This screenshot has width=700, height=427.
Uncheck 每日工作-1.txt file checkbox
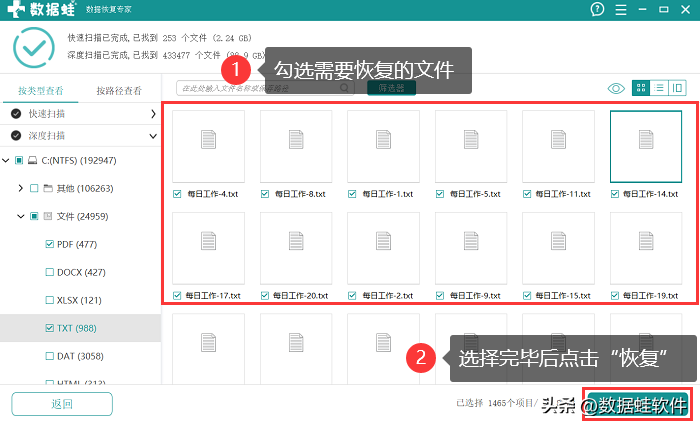tap(352, 194)
